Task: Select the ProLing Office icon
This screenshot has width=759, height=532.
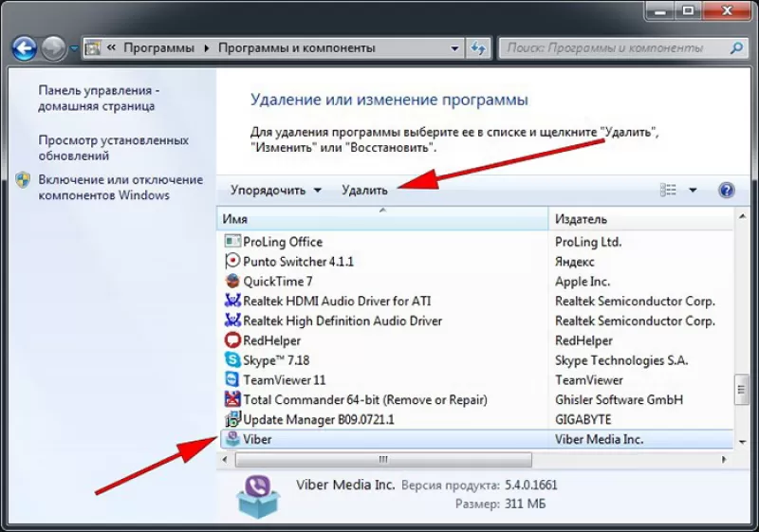Action: (232, 241)
